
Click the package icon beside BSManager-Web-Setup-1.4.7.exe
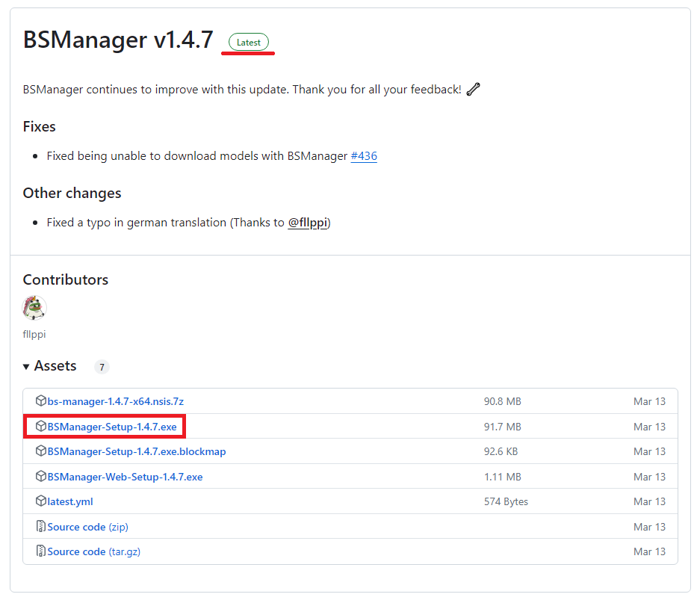tap(40, 476)
